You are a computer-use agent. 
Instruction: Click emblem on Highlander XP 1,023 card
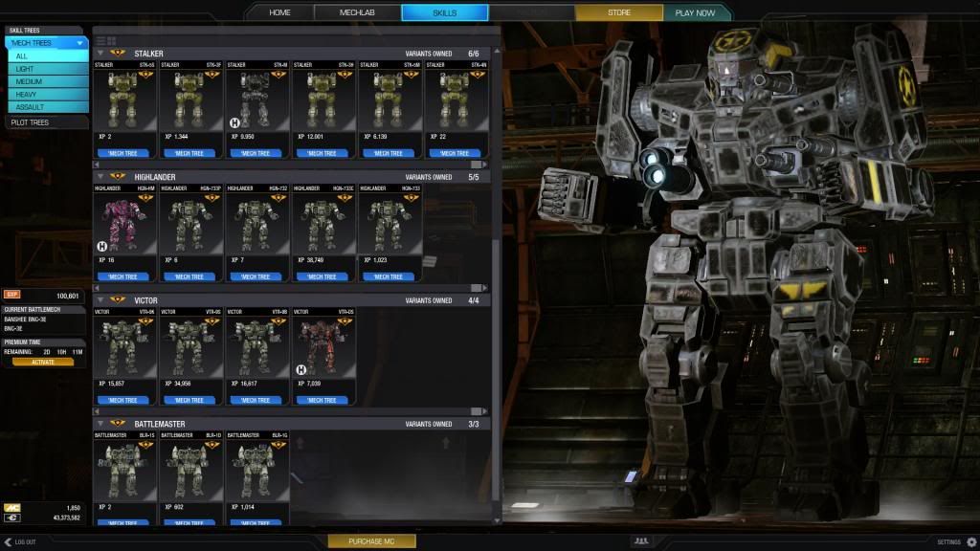point(411,199)
